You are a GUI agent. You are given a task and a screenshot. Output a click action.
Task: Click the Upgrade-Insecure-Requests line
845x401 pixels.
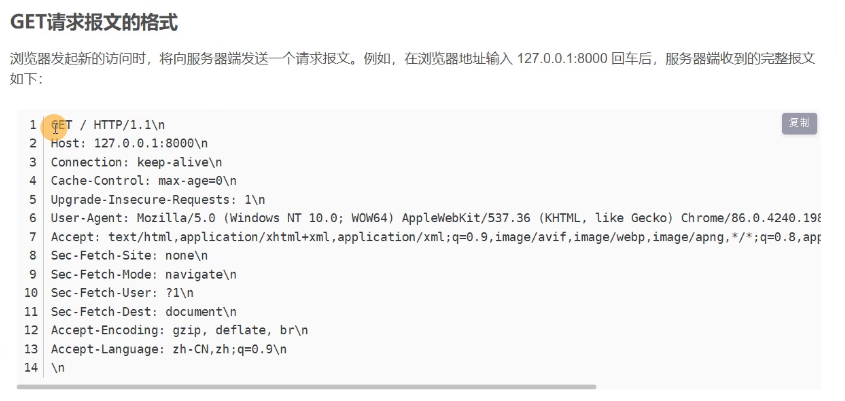click(158, 200)
